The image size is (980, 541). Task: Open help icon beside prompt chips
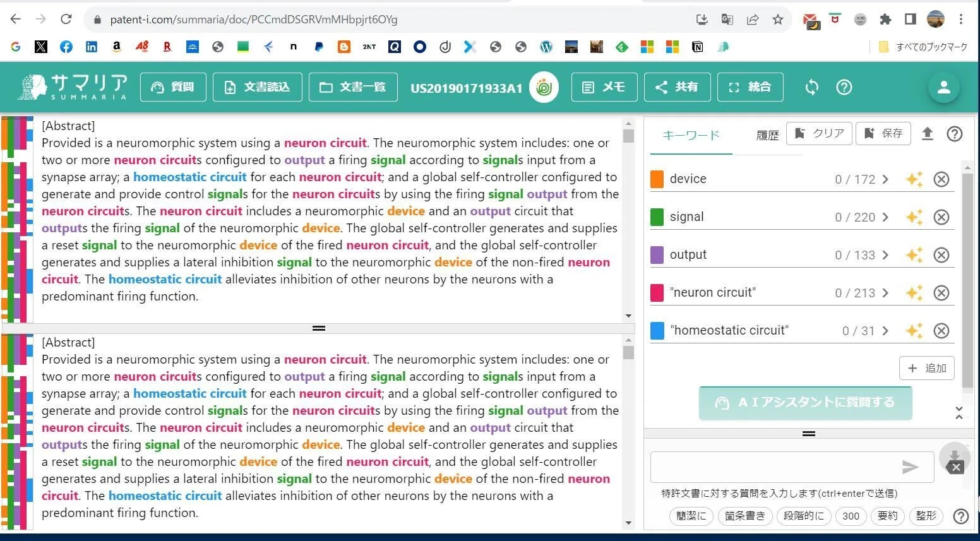[960, 516]
